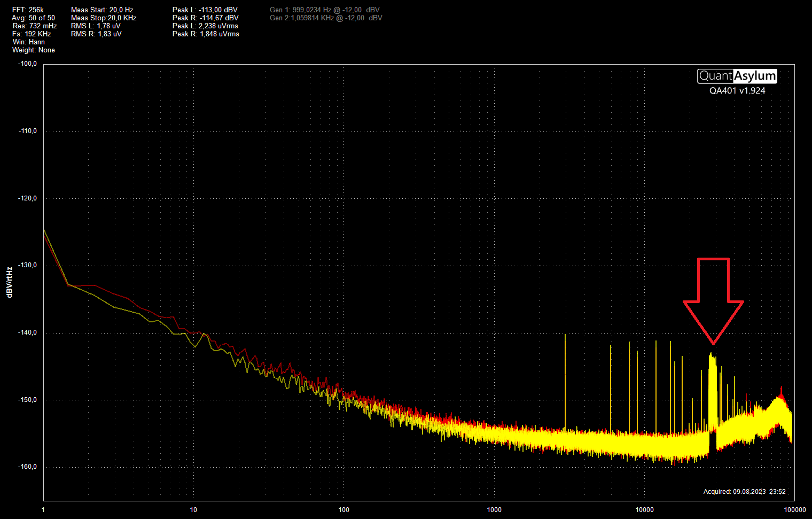
Task: Click the Meas Stop: 20,0 KHz value
Action: click(104, 18)
